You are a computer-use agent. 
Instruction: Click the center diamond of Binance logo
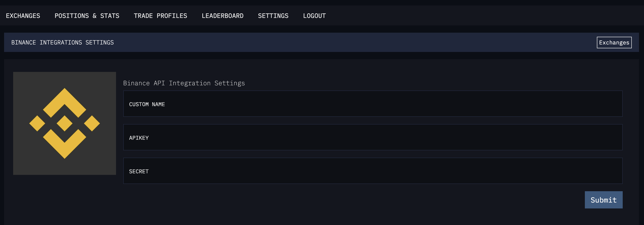[x=65, y=123]
